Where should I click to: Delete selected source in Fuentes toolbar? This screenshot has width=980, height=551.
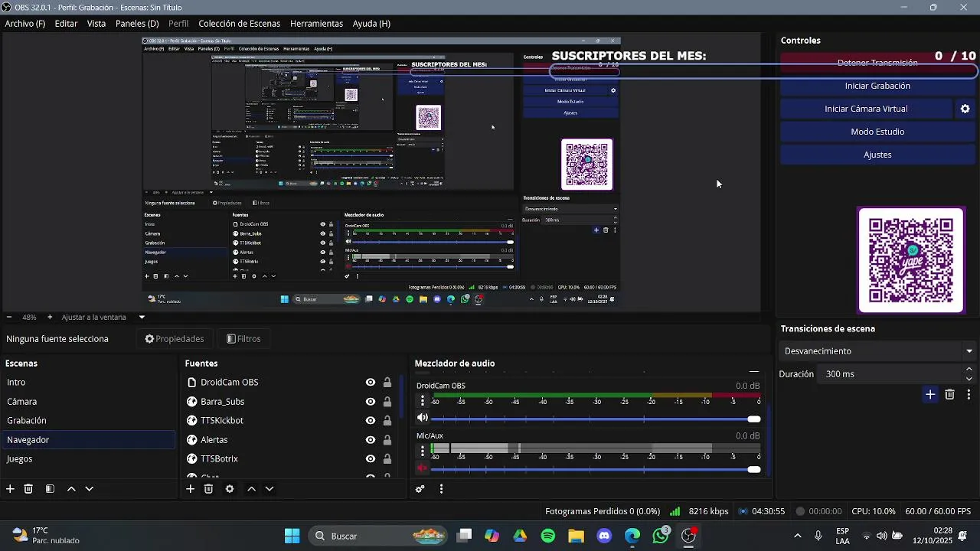208,489
